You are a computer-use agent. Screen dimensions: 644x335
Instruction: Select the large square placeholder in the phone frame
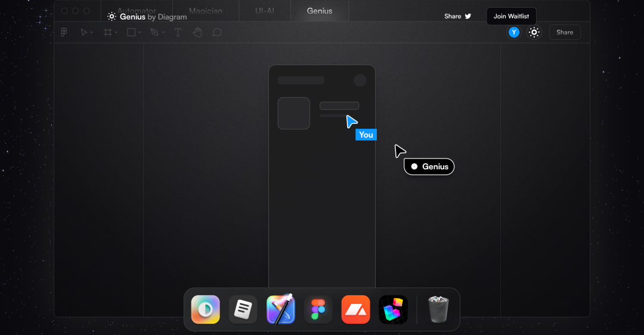[x=293, y=113]
